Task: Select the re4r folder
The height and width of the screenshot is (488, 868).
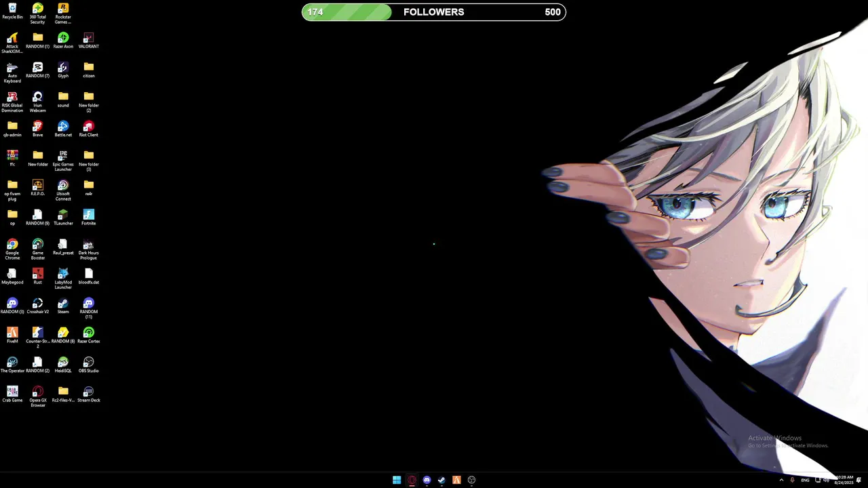Action: 88,188
